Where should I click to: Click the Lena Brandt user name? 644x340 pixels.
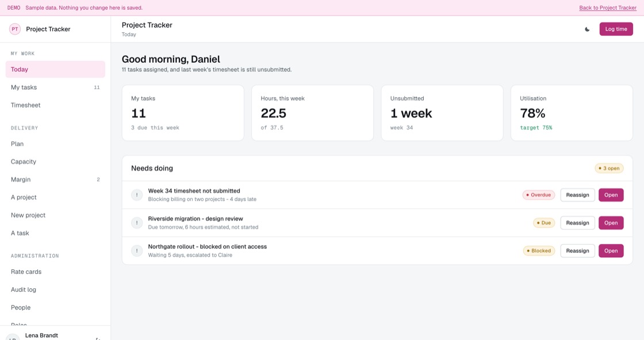pos(41,335)
